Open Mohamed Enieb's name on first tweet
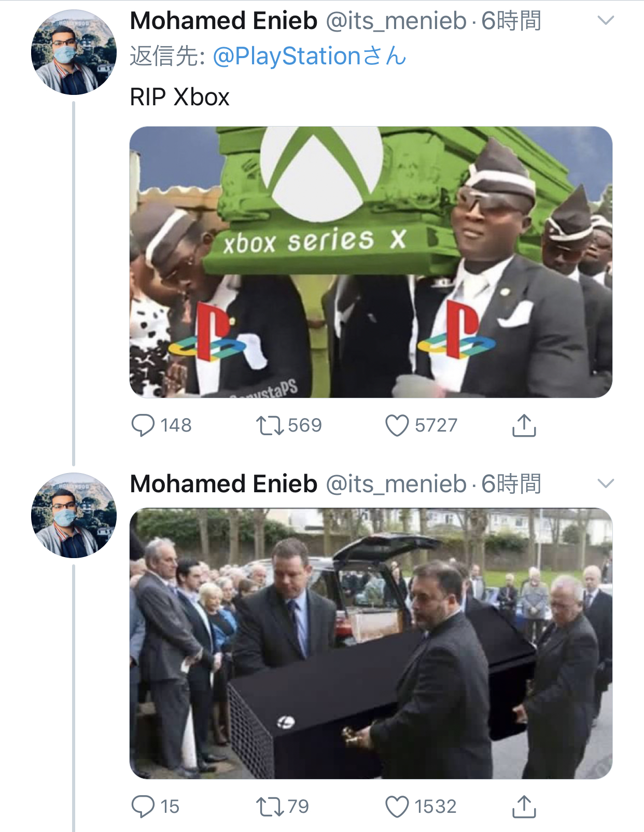 coord(223,21)
